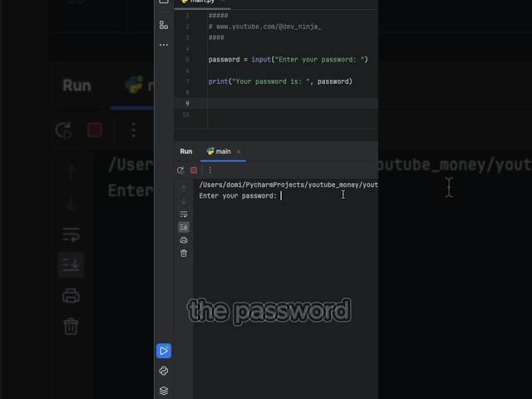Click the /Users/domi/PycharmProjects path output

288,185
